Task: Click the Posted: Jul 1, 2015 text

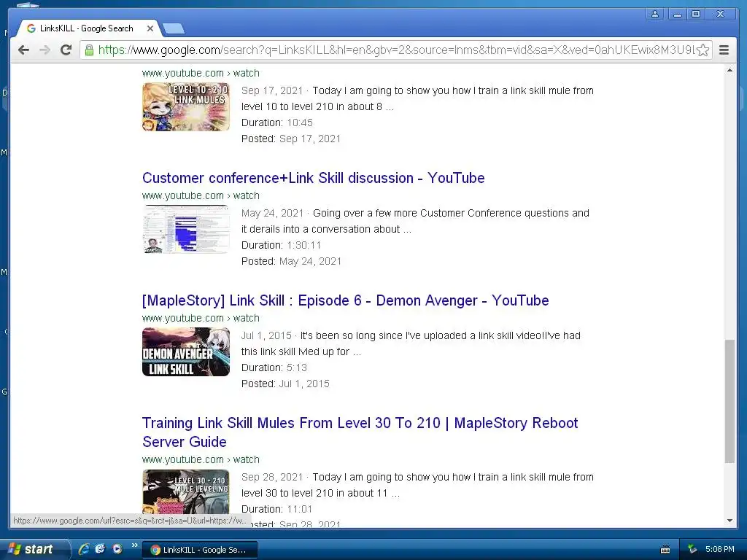Action: point(285,384)
